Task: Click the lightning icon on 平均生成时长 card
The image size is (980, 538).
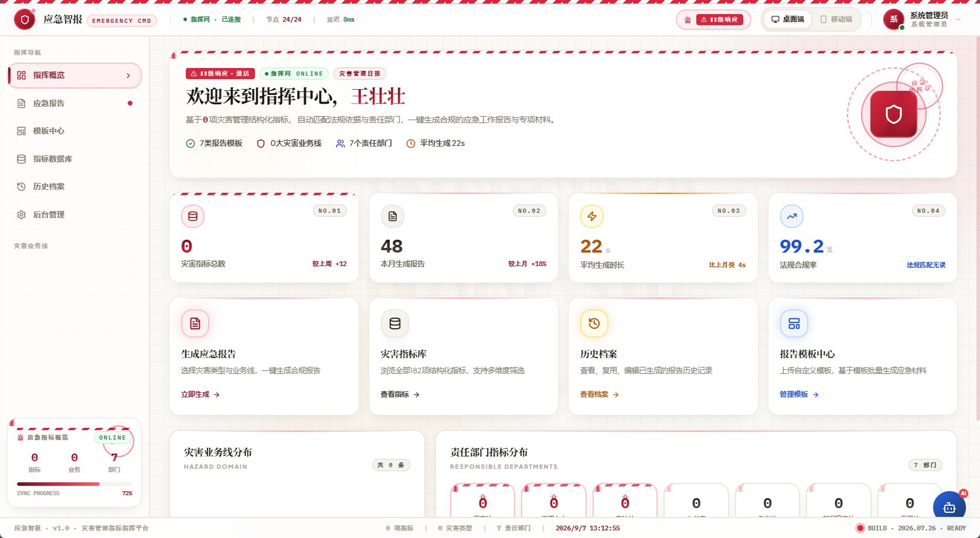Action: pyautogui.click(x=592, y=216)
